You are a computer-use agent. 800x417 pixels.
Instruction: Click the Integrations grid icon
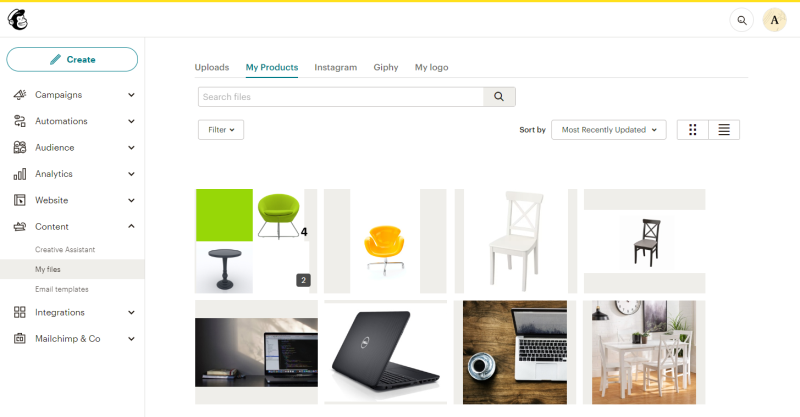tap(20, 312)
